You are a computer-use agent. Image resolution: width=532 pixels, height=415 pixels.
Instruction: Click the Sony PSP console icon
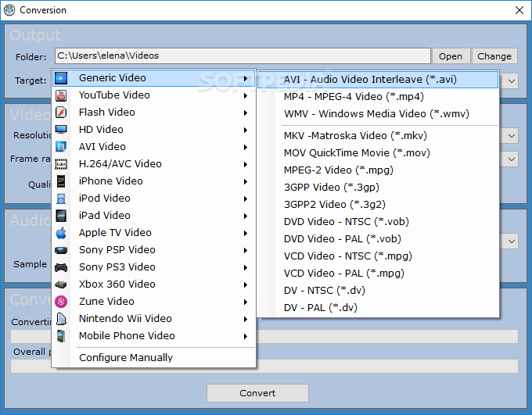tap(61, 250)
